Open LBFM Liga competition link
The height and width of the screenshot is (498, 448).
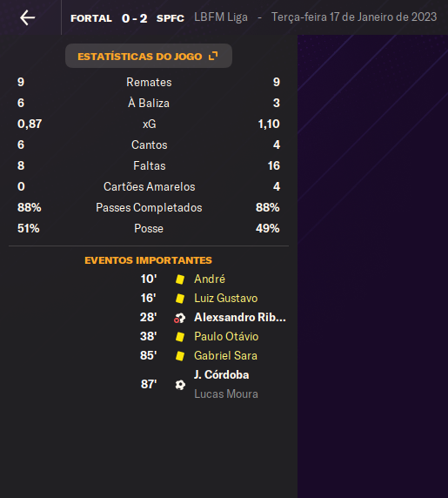coord(221,17)
